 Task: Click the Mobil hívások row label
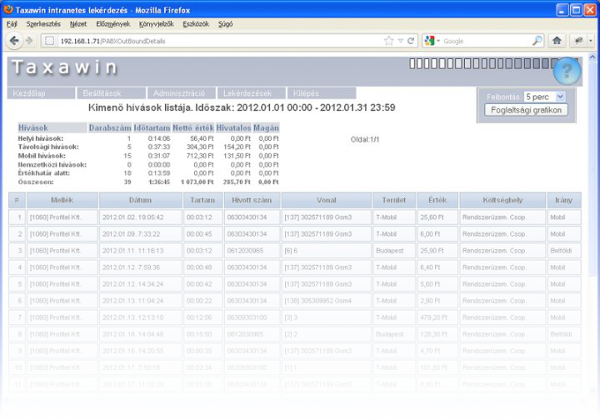click(42, 156)
